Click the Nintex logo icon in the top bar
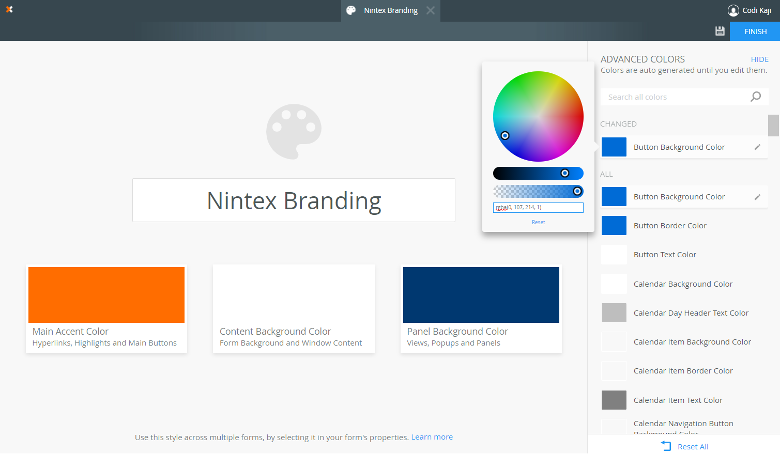This screenshot has height=455, width=780. [x=9, y=9]
